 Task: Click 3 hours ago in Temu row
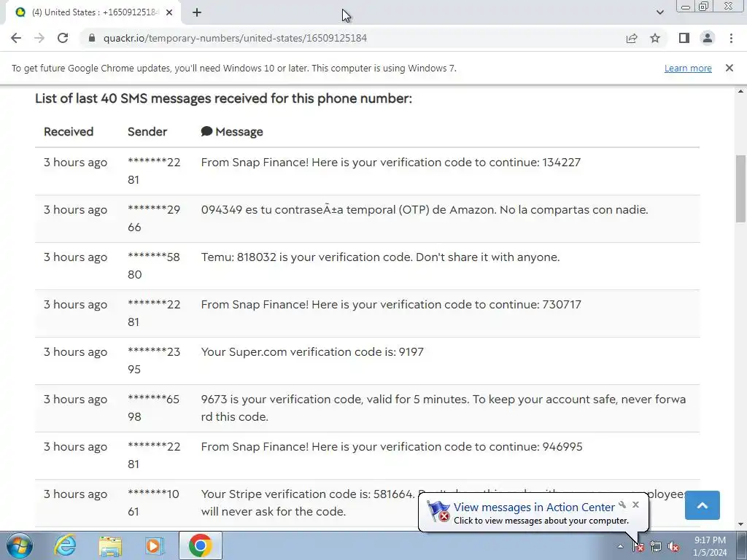(75, 257)
